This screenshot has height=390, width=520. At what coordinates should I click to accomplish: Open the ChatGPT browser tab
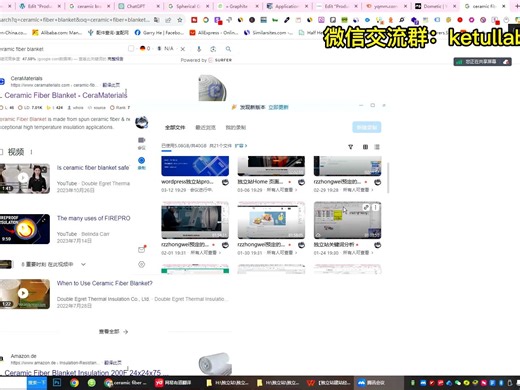(x=135, y=6)
